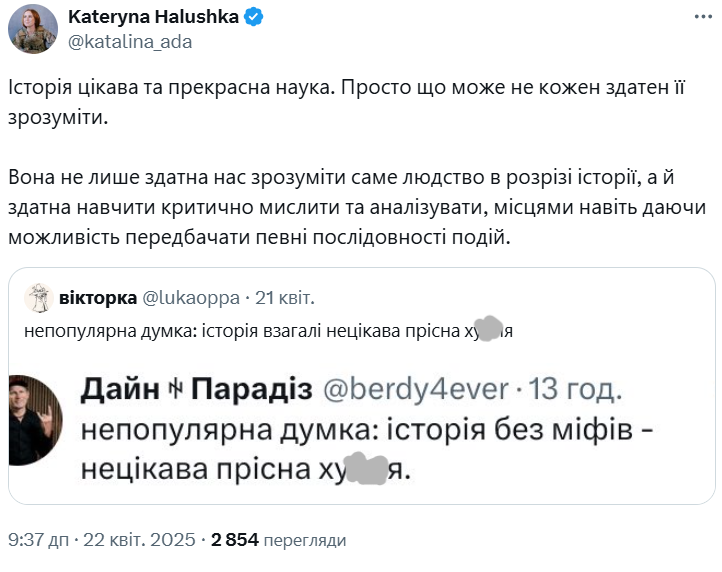
Task: Open the @katalina_ada handle
Action: click(129, 42)
